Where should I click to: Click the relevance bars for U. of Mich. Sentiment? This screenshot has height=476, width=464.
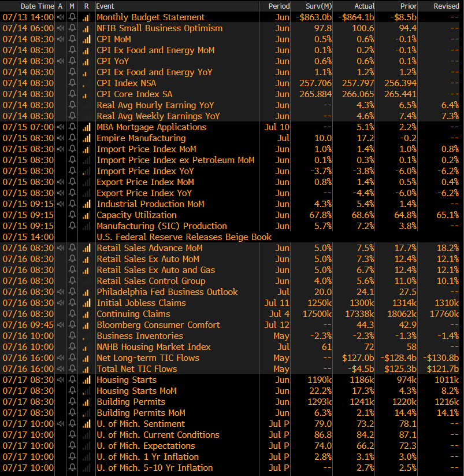[x=87, y=424]
